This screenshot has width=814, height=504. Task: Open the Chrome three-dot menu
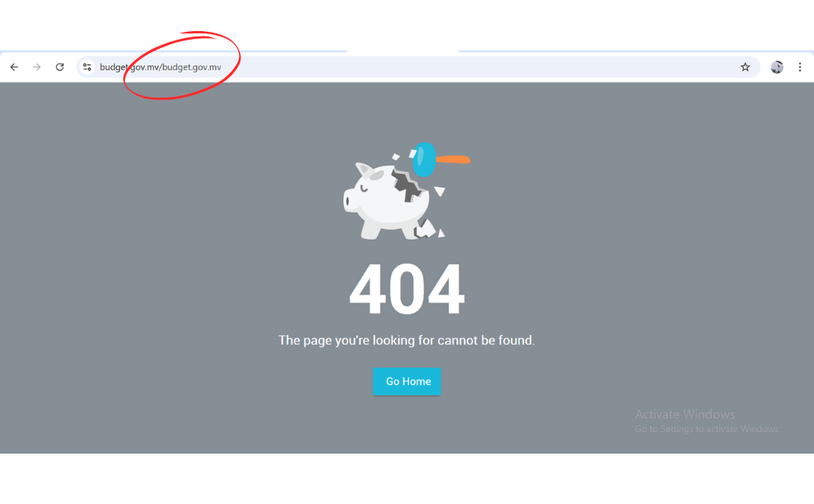point(799,67)
